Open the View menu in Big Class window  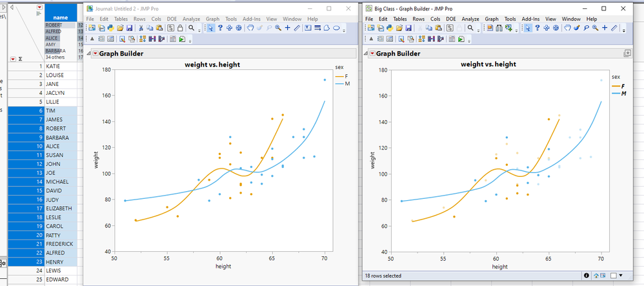[x=550, y=19]
